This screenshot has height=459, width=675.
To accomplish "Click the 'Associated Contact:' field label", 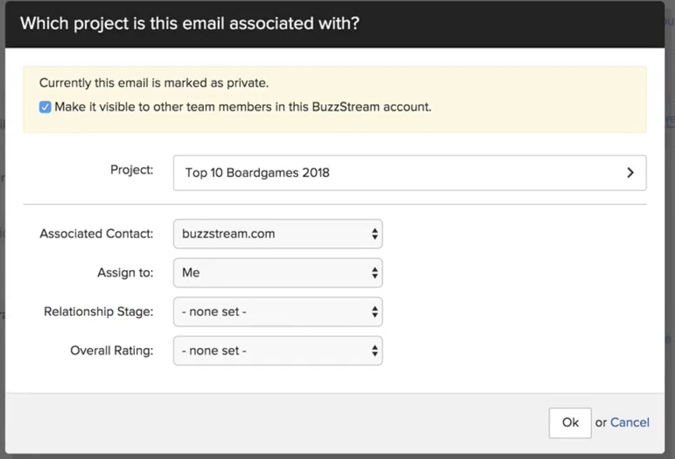I will 97,234.
